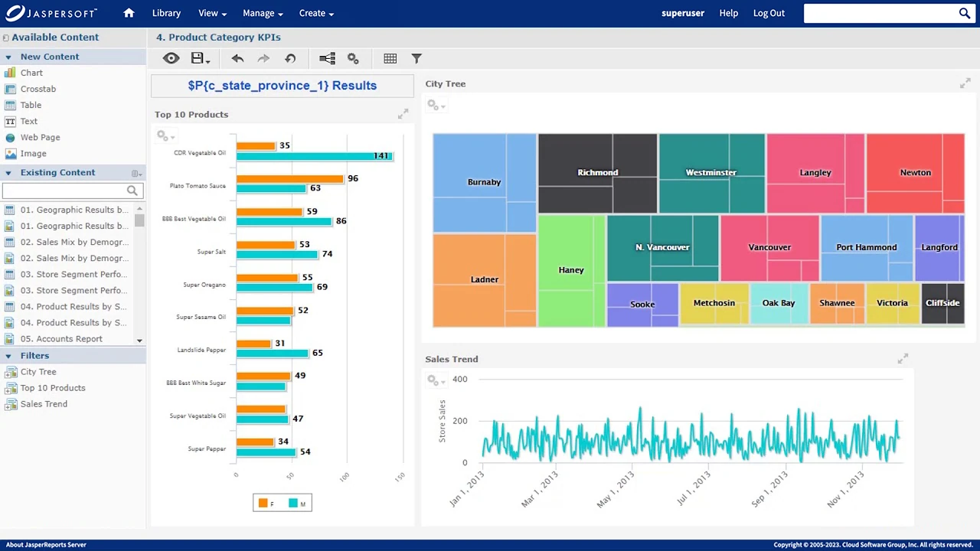The image size is (980, 551).
Task: Collapse the Existing Content section
Action: tap(8, 173)
